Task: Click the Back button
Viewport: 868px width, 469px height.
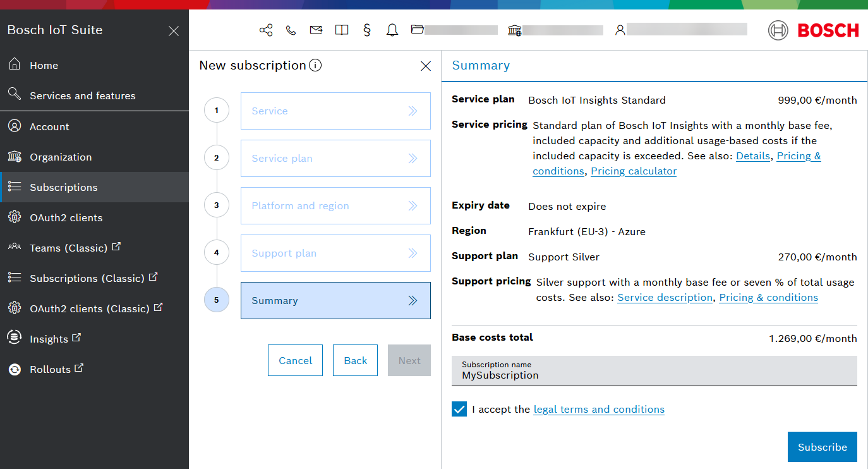Action: point(355,360)
